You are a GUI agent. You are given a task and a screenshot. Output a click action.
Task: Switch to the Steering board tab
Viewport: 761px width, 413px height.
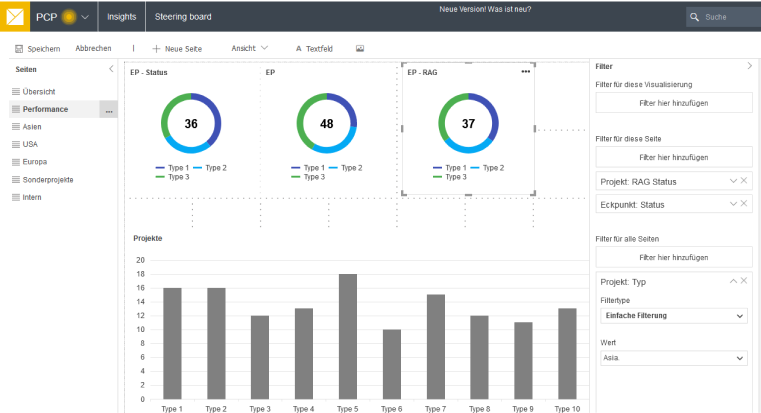coord(182,17)
